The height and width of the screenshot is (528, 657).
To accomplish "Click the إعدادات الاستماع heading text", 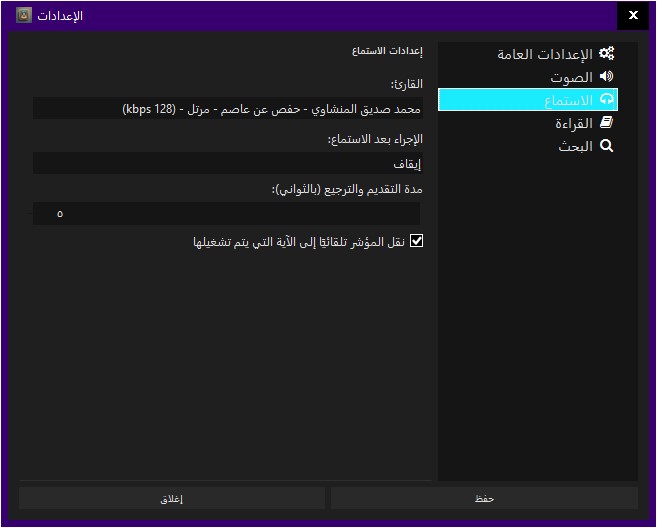I will [x=387, y=51].
